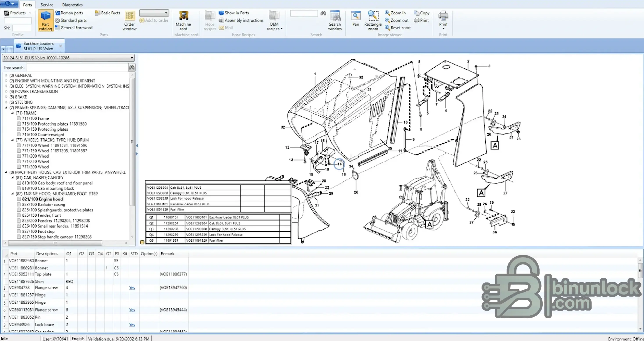
Task: Check the 825/150 Fender, front checkbox
Action: [19, 215]
